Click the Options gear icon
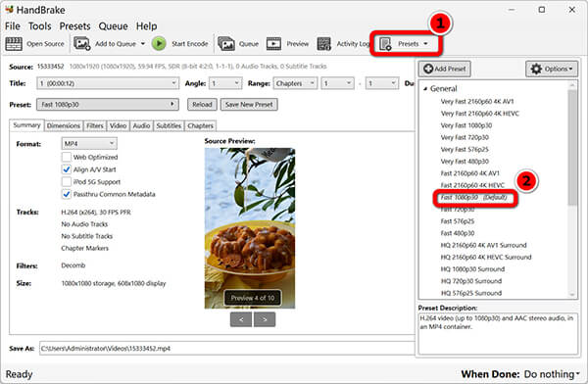Screen dimensions: 588x384 tap(536, 69)
